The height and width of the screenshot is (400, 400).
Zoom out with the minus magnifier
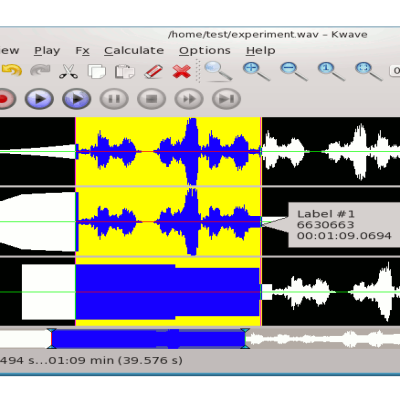point(293,71)
